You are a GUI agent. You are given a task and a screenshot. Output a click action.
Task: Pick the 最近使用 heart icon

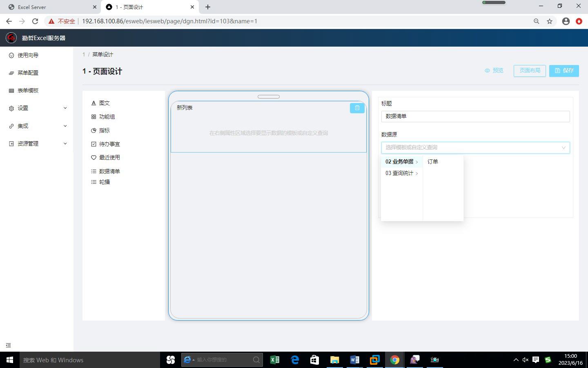[94, 157]
